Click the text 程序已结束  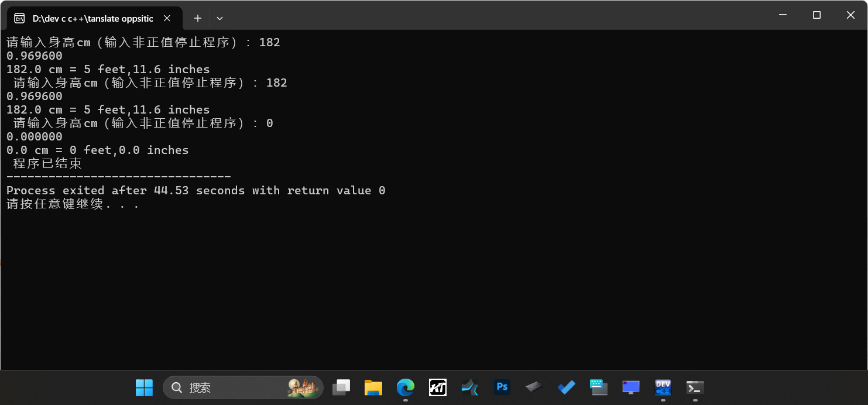(48, 164)
